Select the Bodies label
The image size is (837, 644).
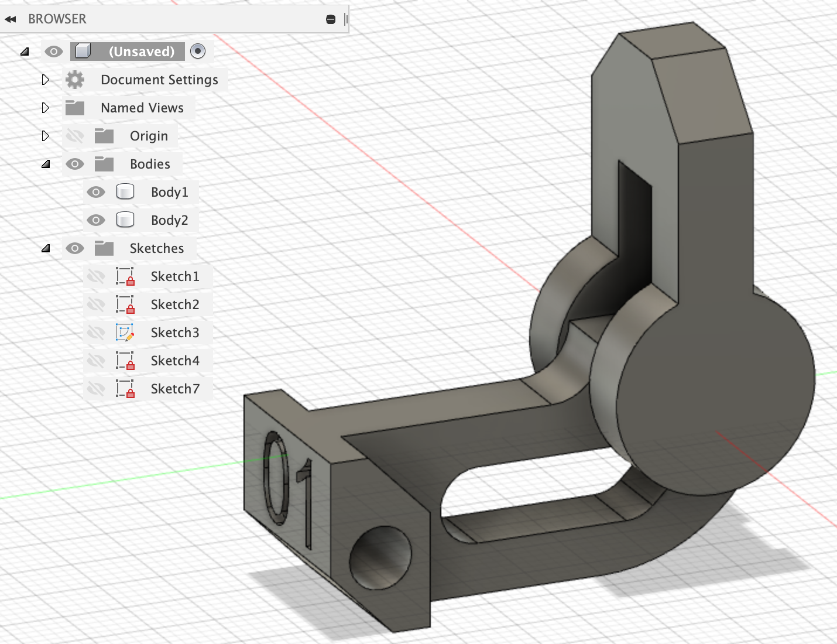(150, 164)
